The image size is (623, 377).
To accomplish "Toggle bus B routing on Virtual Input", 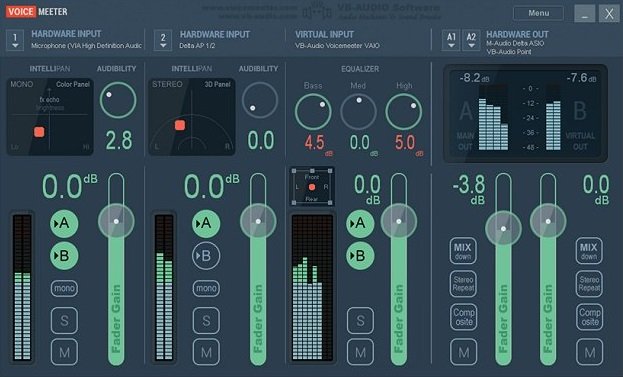I will click(360, 256).
